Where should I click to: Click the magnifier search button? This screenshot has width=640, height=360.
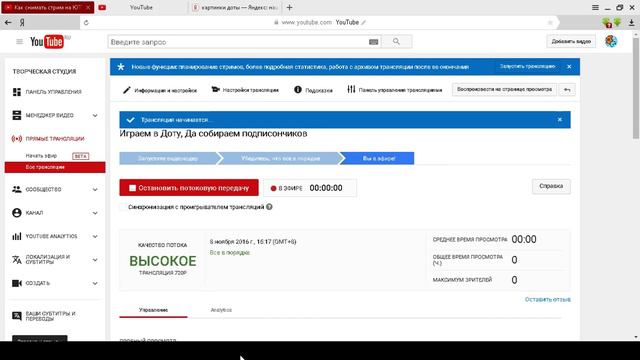click(x=396, y=41)
